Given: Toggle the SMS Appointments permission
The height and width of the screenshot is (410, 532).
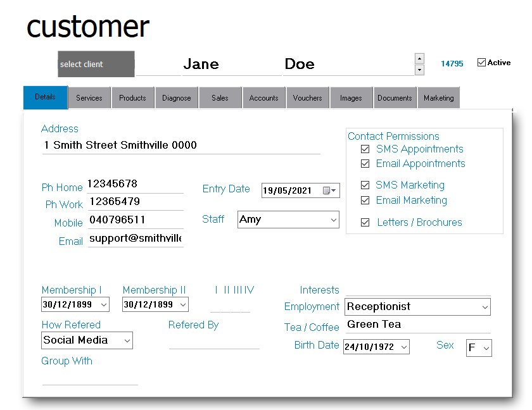Looking at the screenshot, I should click(x=365, y=149).
